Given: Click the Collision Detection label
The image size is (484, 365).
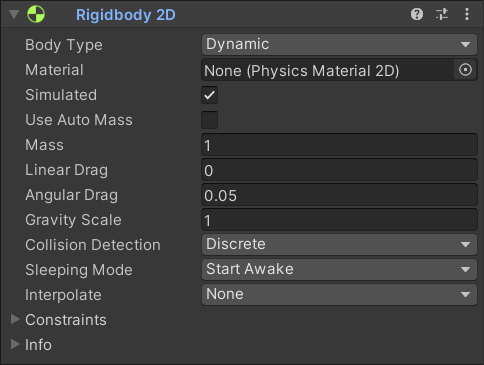Looking at the screenshot, I should click(93, 245).
